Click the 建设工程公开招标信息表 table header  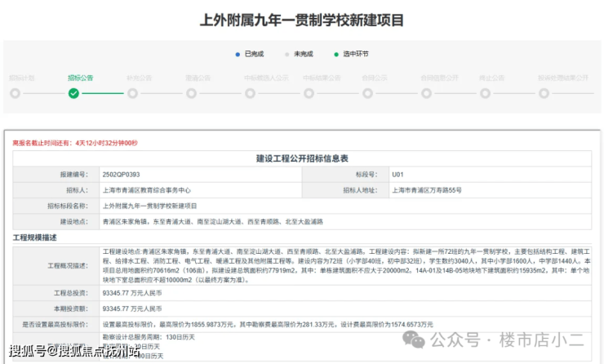pos(302,158)
